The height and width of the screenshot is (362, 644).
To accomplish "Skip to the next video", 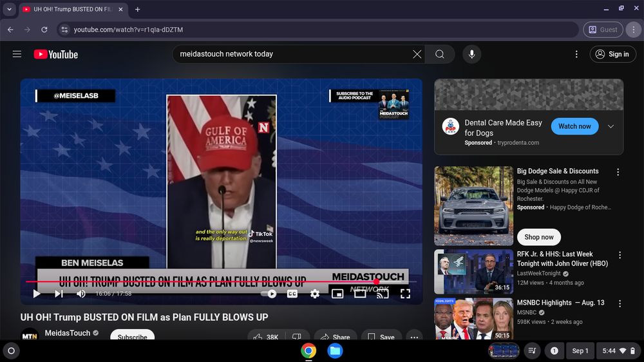I will click(x=59, y=293).
